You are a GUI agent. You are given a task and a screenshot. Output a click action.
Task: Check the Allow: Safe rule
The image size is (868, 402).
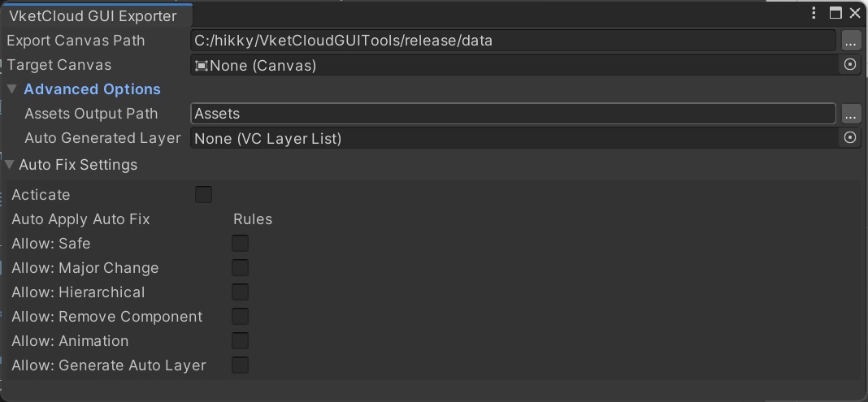(x=240, y=244)
